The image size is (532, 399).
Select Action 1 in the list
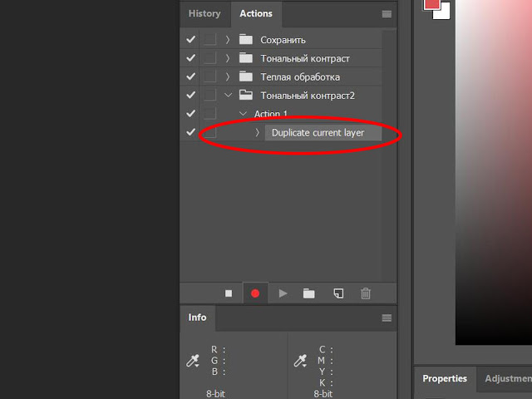tap(270, 114)
